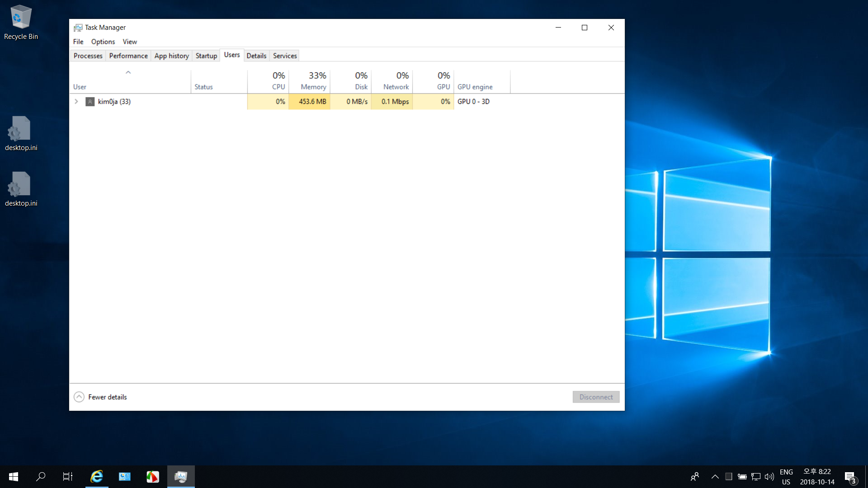The height and width of the screenshot is (488, 868).
Task: Sort by the GPU engine column header
Action: click(x=482, y=81)
